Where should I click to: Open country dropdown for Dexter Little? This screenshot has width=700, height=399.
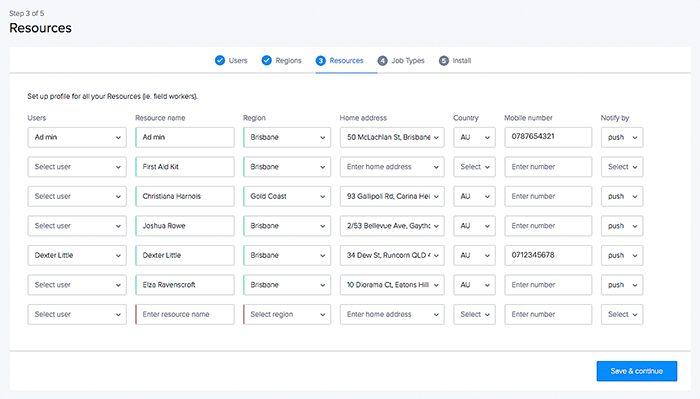474,255
